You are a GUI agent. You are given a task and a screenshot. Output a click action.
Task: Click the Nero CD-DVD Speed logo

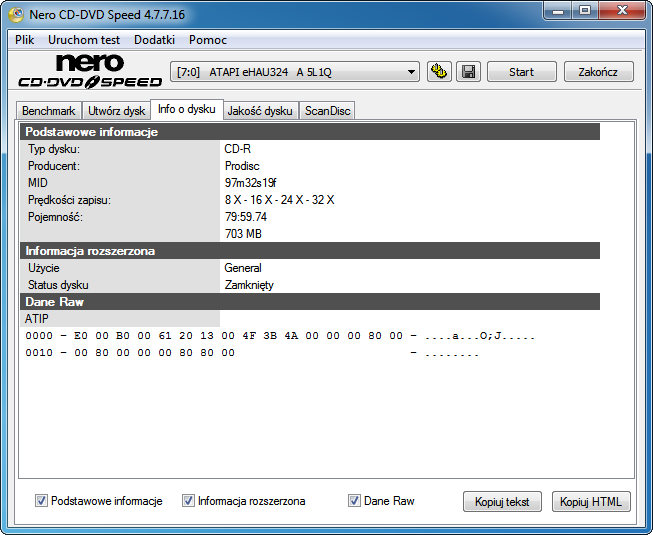pyautogui.click(x=90, y=71)
